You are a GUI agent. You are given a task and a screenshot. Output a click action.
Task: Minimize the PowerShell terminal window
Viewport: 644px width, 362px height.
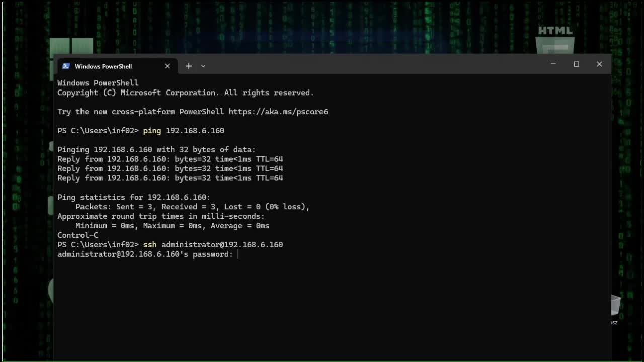click(553, 64)
